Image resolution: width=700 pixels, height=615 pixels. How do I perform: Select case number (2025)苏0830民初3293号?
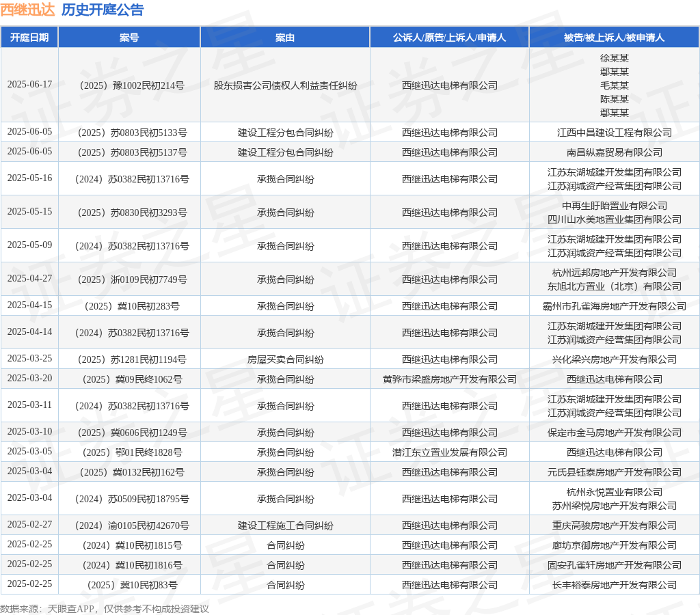129,213
